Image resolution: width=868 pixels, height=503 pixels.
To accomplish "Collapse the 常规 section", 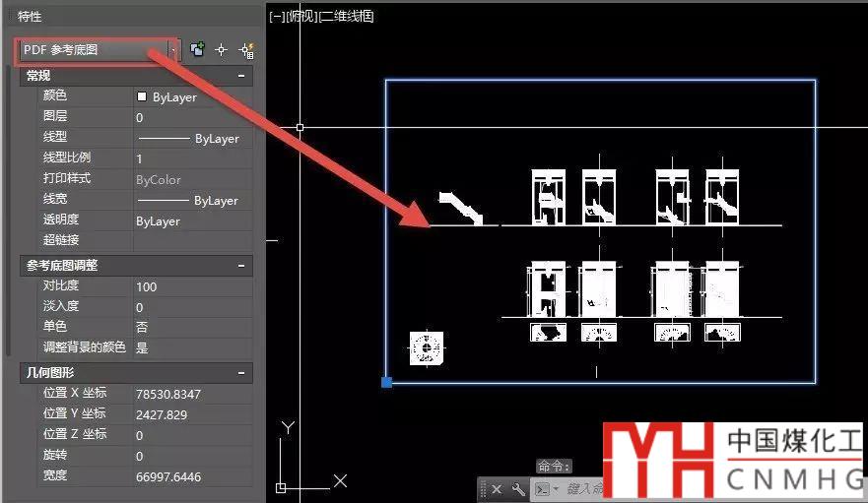I will point(241,75).
